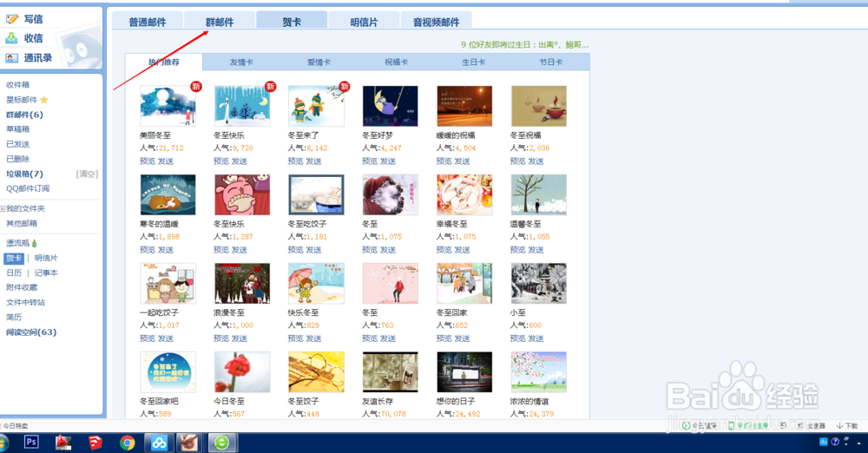Screen dimensions: 868x453
Task: Open 日历 in the sidebar
Action: pyautogui.click(x=14, y=273)
